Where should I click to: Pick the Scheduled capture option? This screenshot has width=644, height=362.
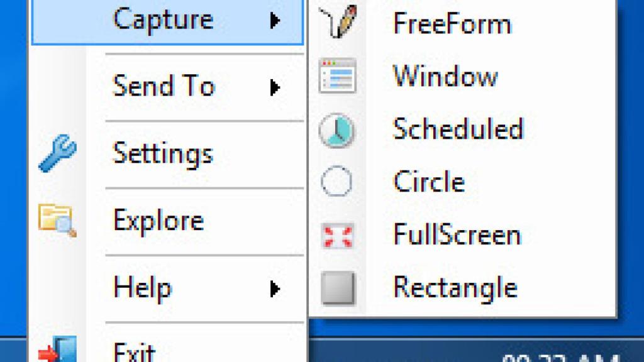pos(457,129)
